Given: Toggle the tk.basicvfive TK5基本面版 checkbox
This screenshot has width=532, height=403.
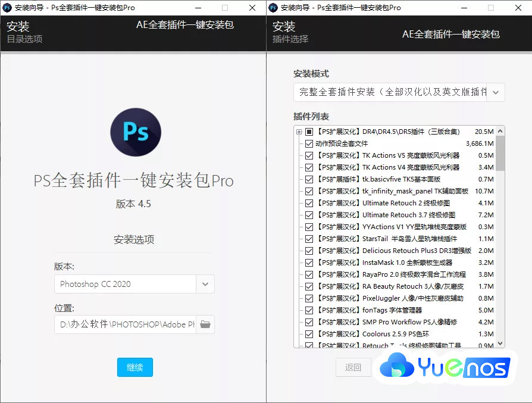Looking at the screenshot, I should (x=309, y=179).
